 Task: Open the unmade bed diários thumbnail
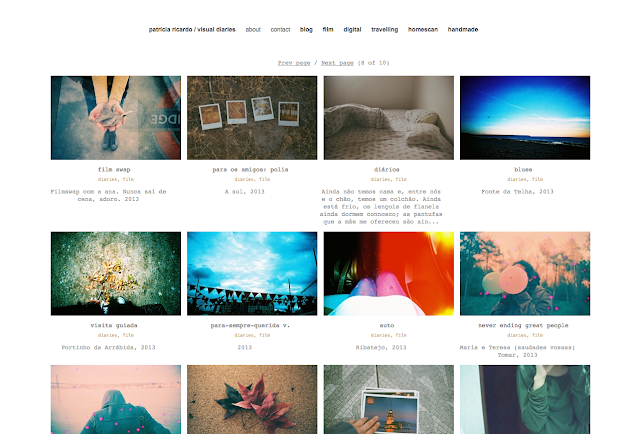(x=389, y=118)
